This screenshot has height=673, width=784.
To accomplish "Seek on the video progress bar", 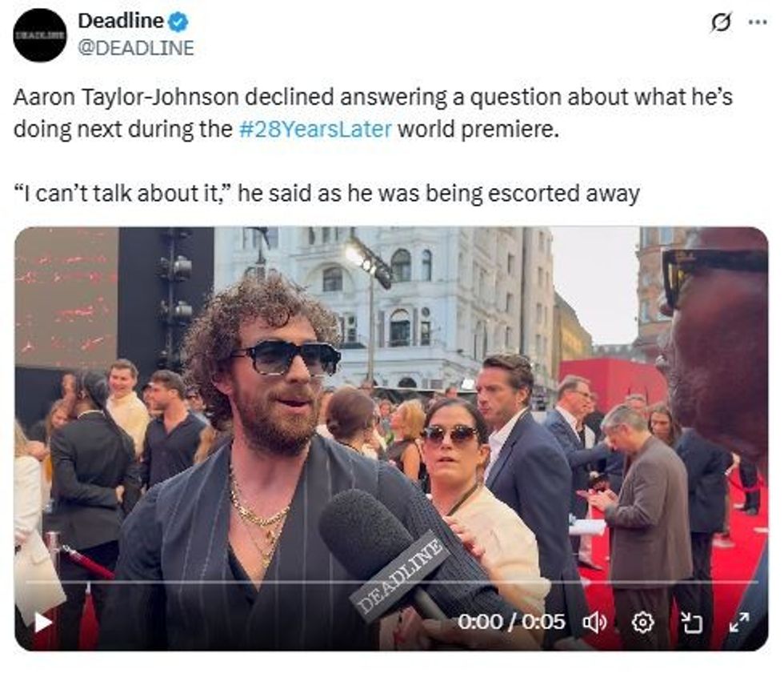I will 391,582.
